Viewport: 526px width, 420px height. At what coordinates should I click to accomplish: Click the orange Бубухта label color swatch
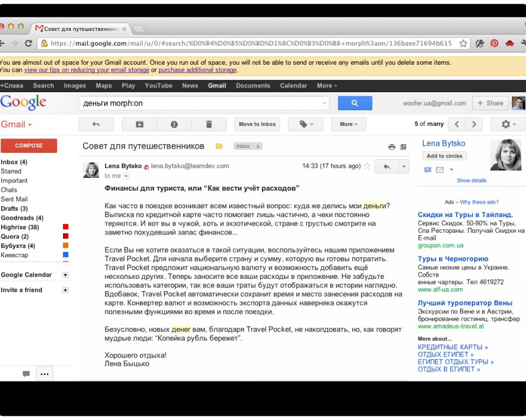(66, 246)
